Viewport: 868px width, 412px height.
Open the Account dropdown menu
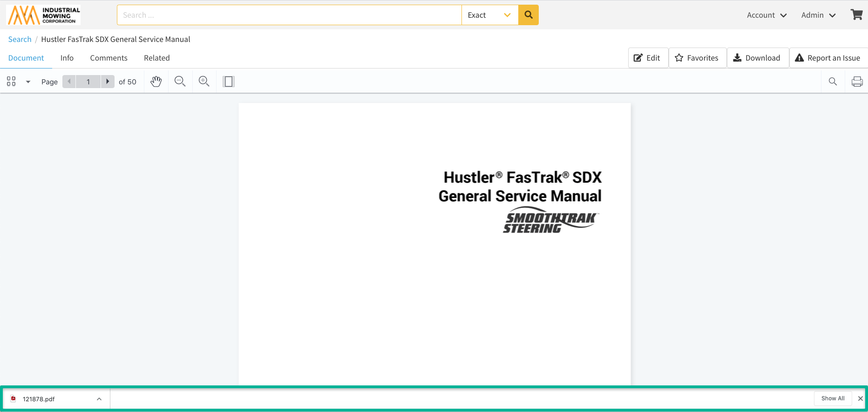766,15
